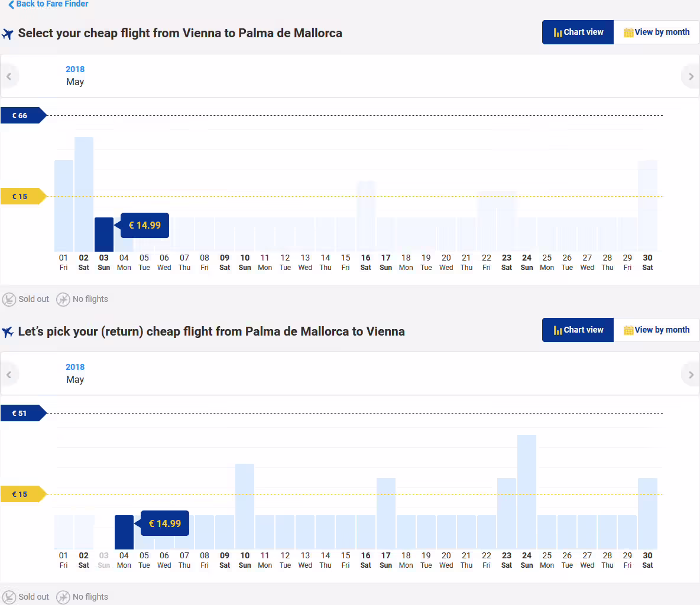Click the return flight airplane icon
The image size is (700, 605).
pos(8,332)
